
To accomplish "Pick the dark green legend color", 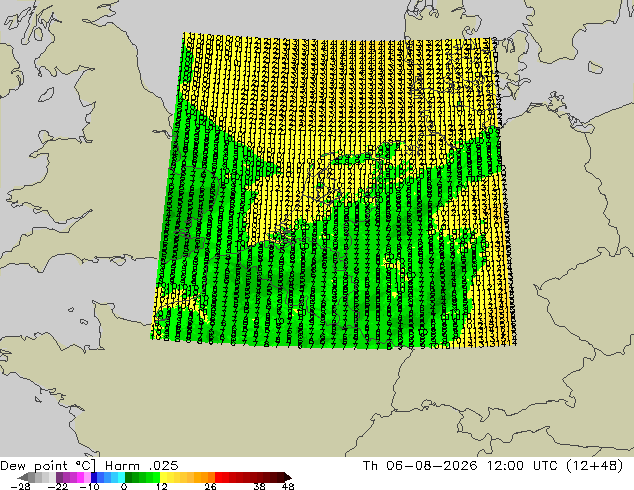I will pos(128,477).
